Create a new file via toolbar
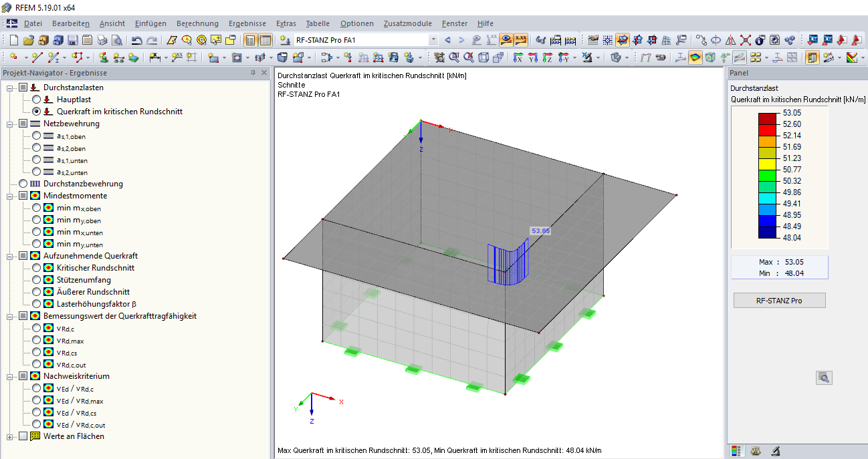Image resolution: width=868 pixels, height=459 pixels. [x=14, y=40]
